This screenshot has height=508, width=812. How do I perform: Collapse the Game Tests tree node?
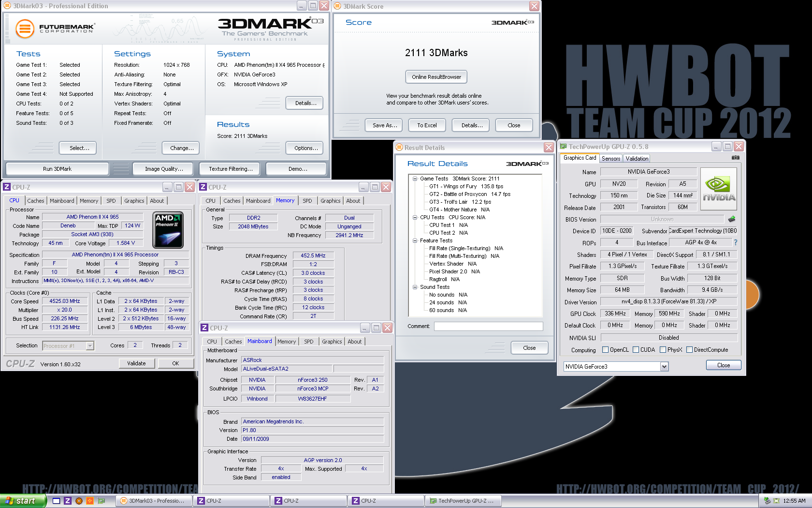415,179
